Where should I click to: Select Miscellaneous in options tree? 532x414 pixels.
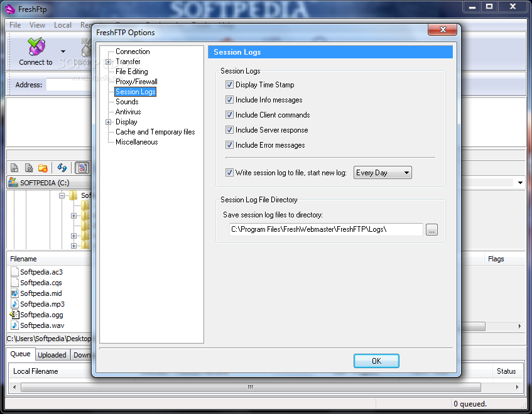click(137, 142)
